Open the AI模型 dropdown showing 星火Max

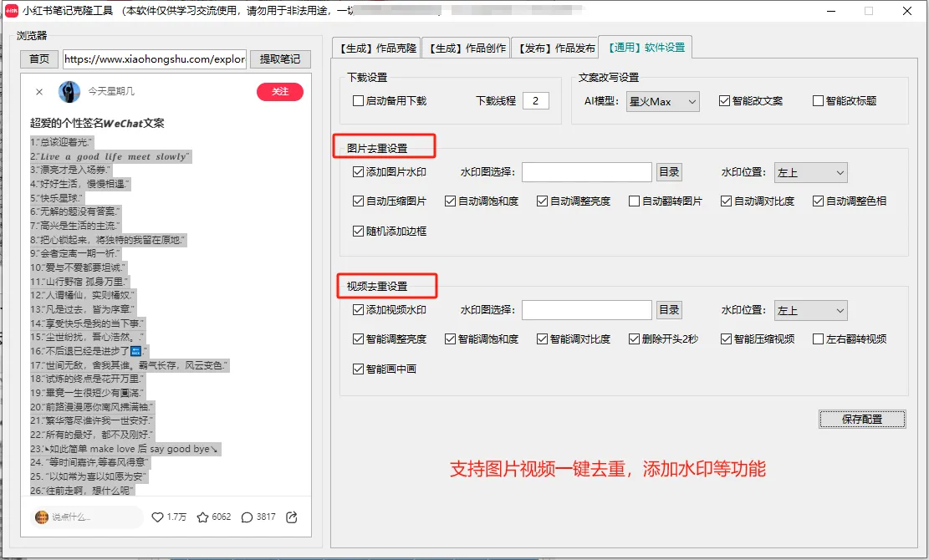(x=662, y=100)
